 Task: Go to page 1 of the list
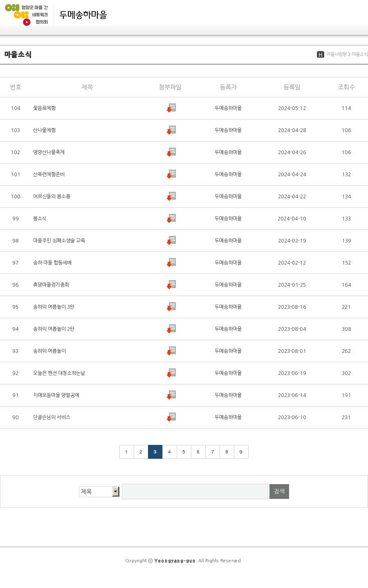click(126, 452)
